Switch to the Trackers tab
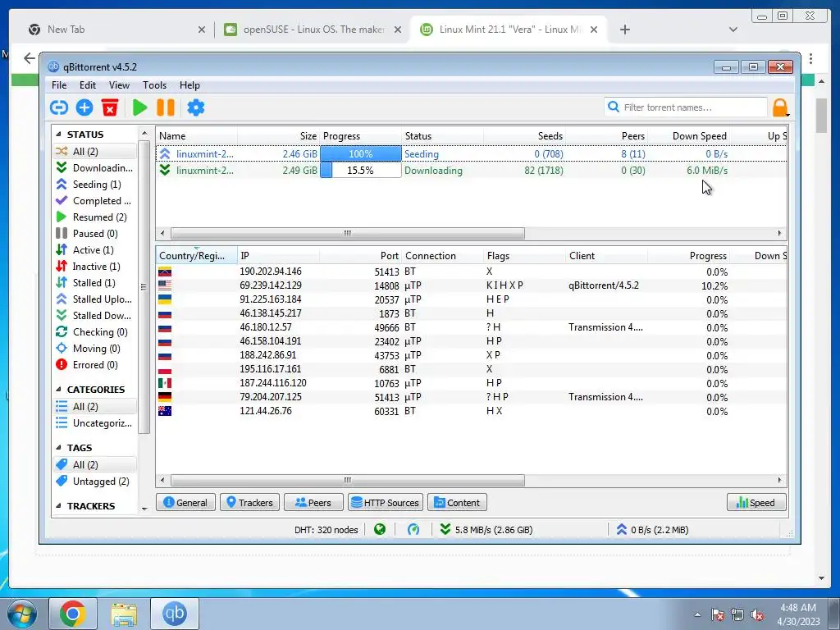Image resolution: width=840 pixels, height=630 pixels. coord(249,503)
